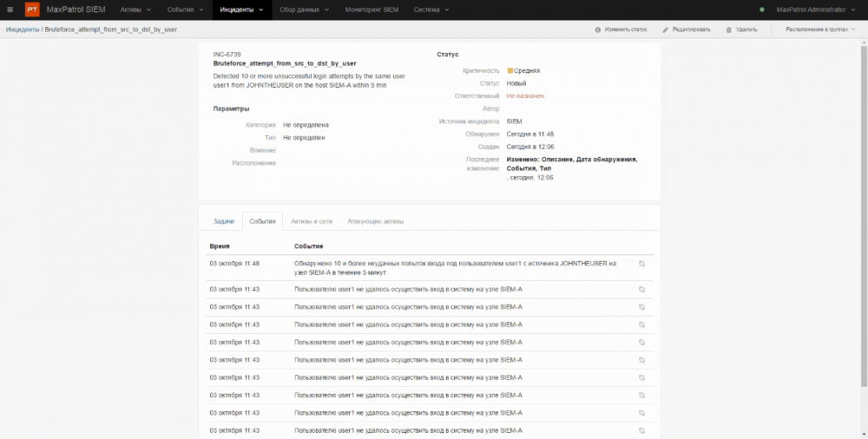This screenshot has height=439, width=868.
Task: Open the Атакующие активы tab
Action: coord(375,221)
